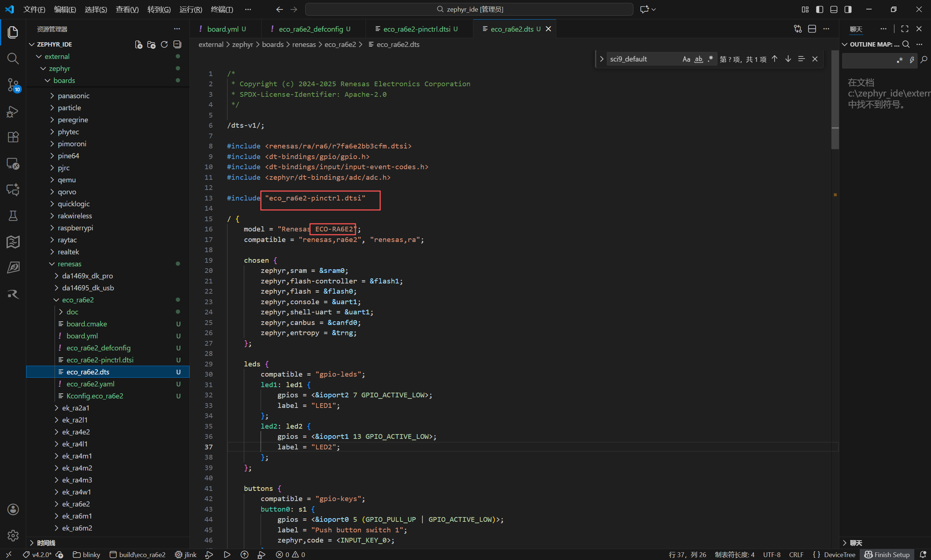Screen dimensions: 931x560
Task: Open the Search view in activity bar
Action: [x=13, y=59]
